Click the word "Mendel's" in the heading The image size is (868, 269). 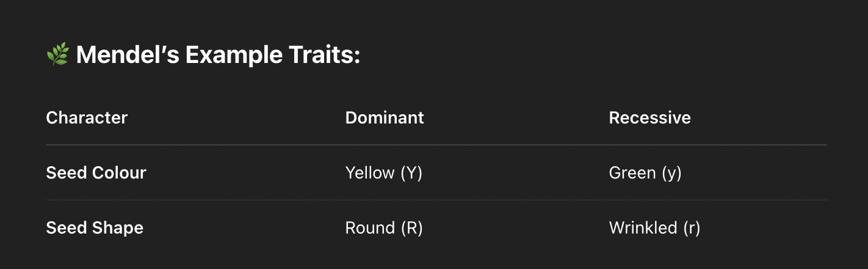[128, 56]
